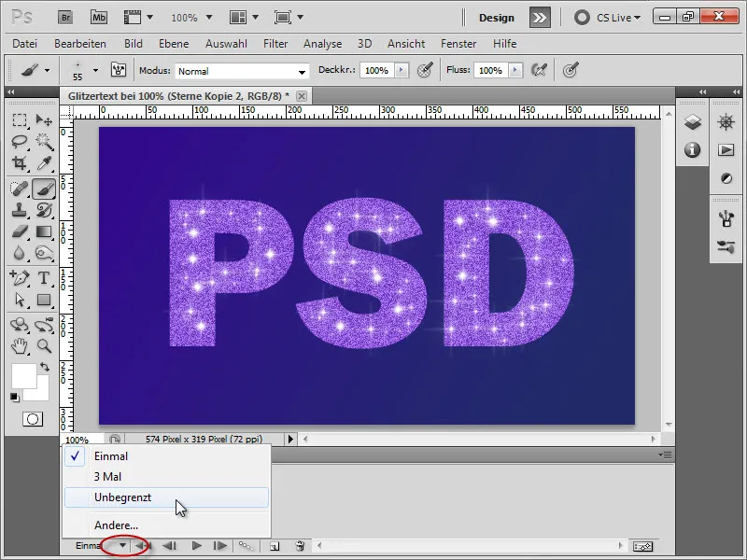Edit the Deckkr. opacity value field
The image size is (747, 560).
(377, 71)
